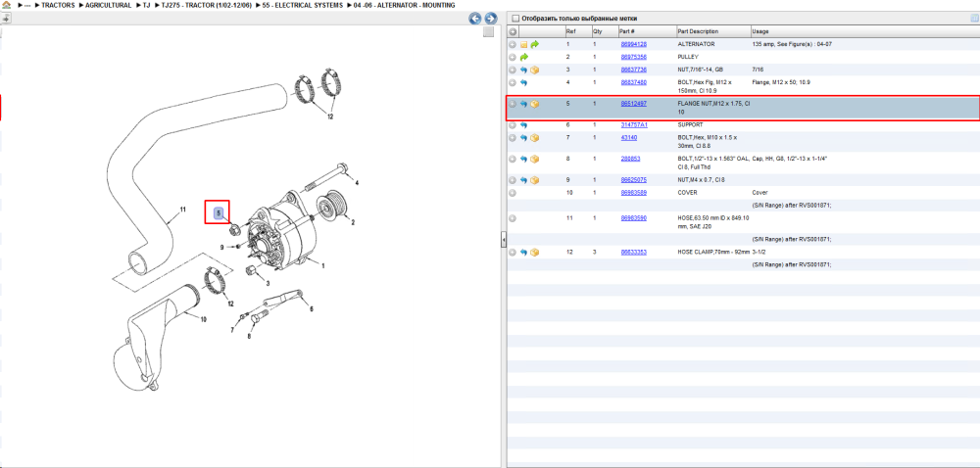Click package box icon in BOLT 1/2"-13 row

tap(534, 160)
